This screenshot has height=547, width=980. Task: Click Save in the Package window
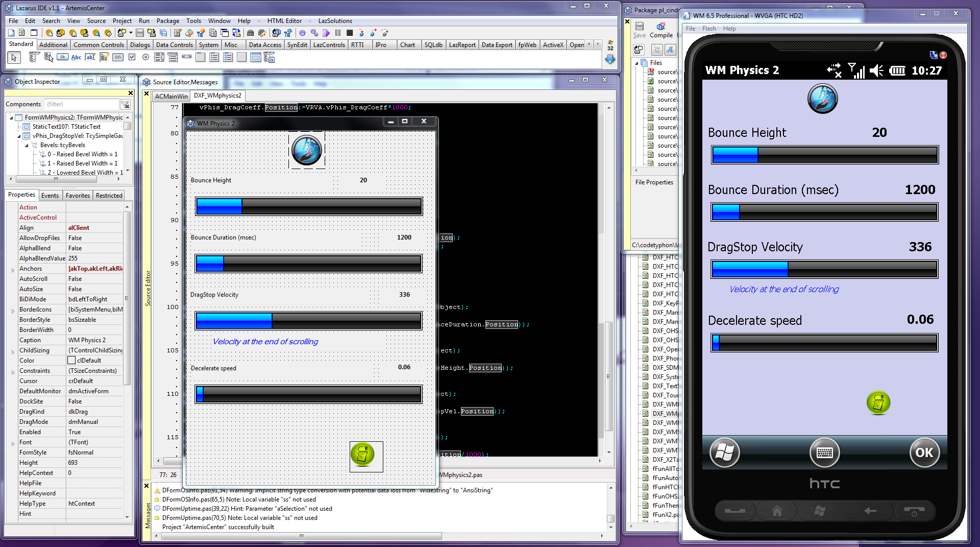tap(639, 30)
